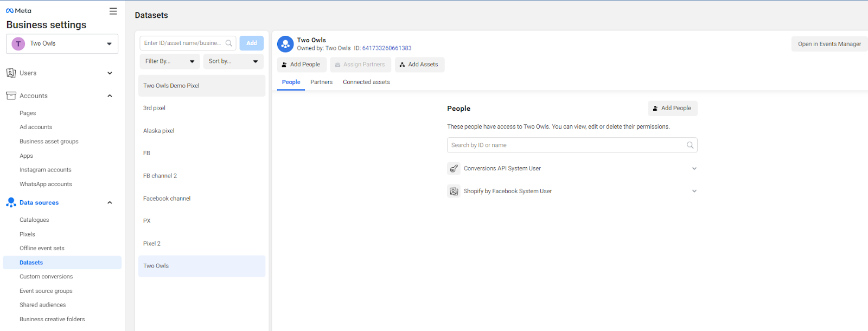Click the Users label in sidebar
The image size is (868, 331).
click(x=28, y=73)
